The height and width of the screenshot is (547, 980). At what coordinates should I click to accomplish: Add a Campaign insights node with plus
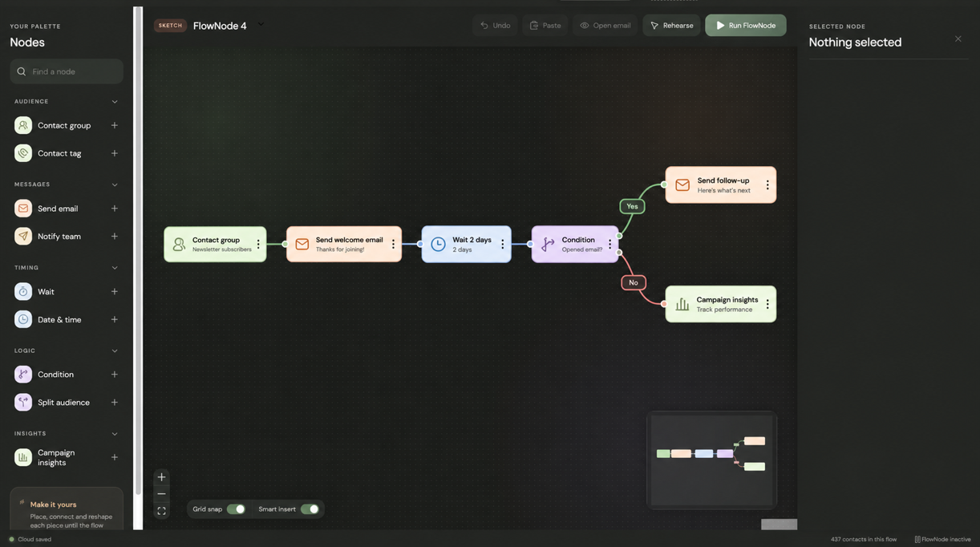pos(115,457)
